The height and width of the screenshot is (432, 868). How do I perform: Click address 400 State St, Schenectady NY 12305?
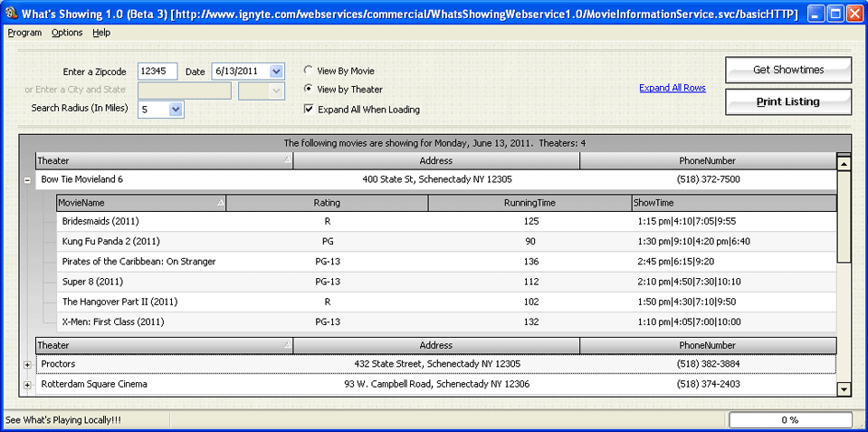coord(437,179)
